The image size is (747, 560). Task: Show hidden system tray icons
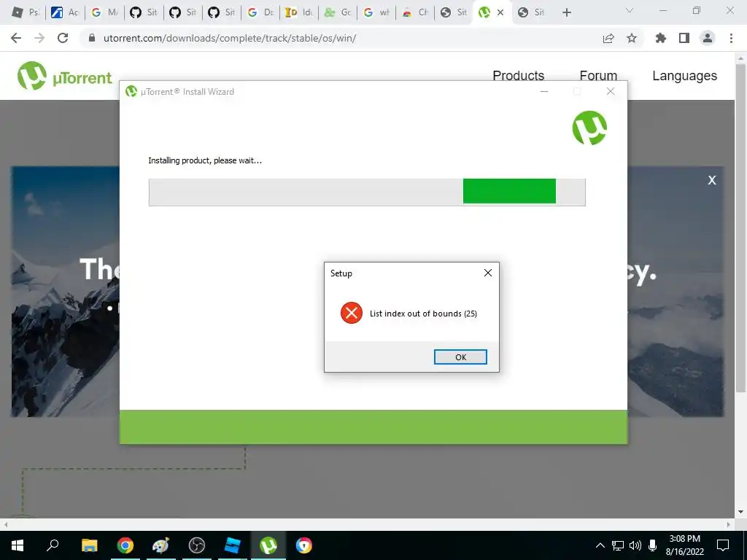point(600,545)
